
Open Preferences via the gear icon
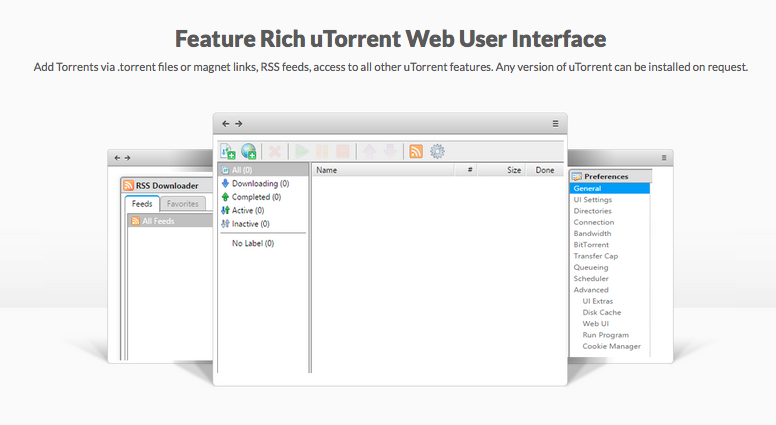pyautogui.click(x=437, y=151)
